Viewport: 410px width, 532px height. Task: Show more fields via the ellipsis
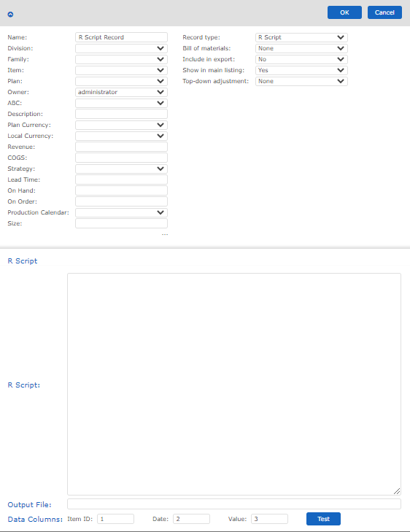165,234
